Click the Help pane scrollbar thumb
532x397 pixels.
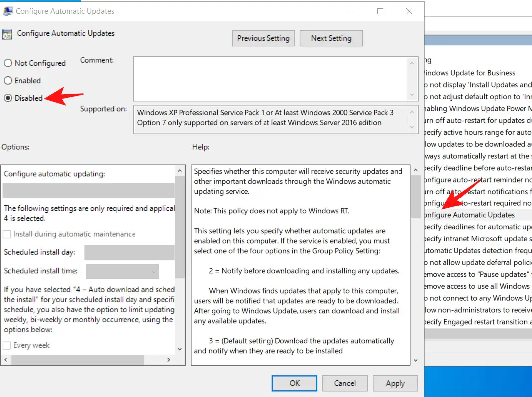click(x=415, y=197)
